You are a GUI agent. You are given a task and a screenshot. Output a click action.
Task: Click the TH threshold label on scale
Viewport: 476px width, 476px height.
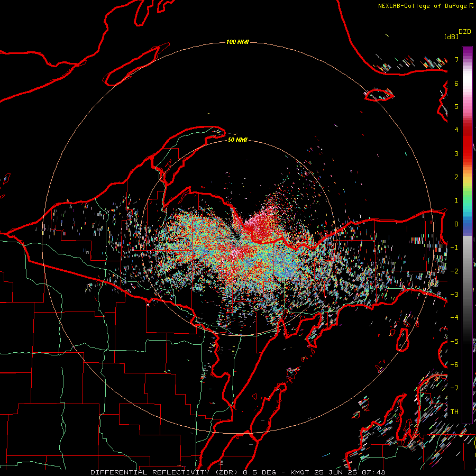coord(454,412)
